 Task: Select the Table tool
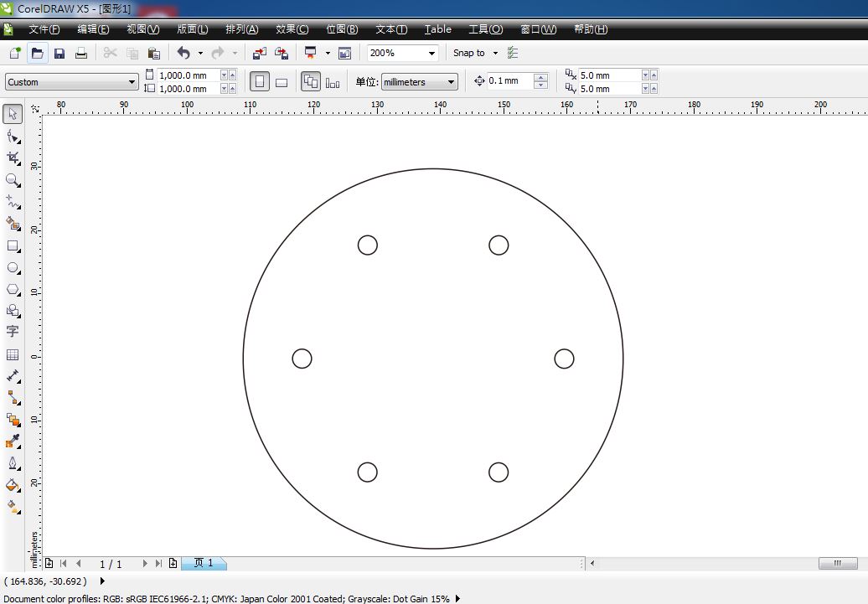[13, 353]
